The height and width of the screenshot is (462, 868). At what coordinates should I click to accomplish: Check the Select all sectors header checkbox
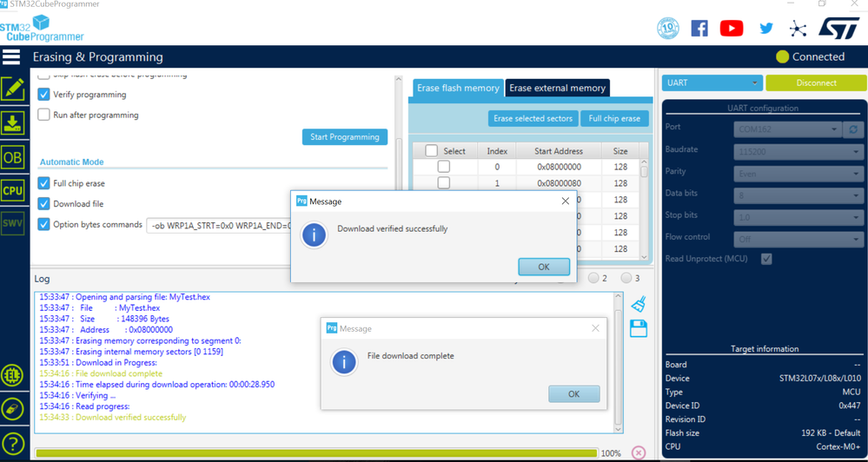431,150
